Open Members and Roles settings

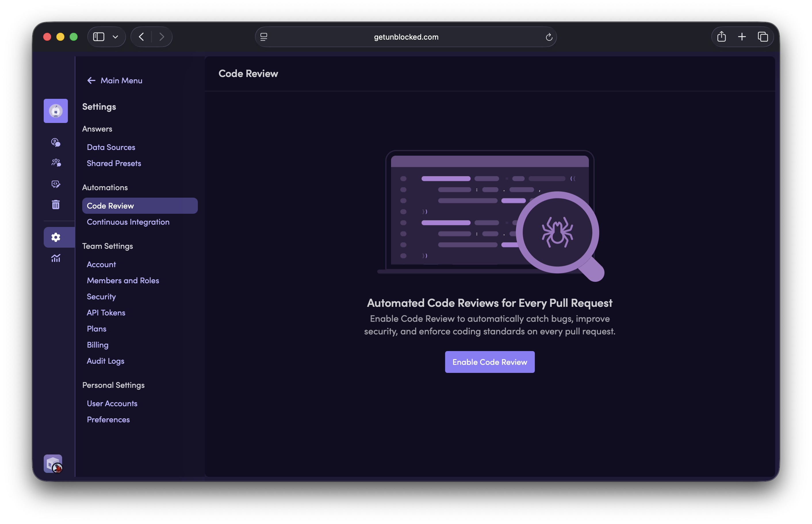pyautogui.click(x=123, y=280)
